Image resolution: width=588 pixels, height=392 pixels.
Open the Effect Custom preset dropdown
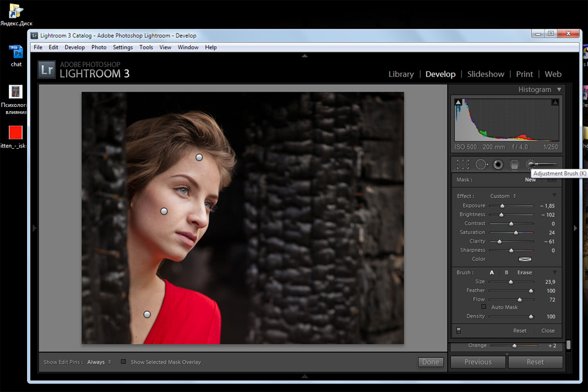point(503,196)
